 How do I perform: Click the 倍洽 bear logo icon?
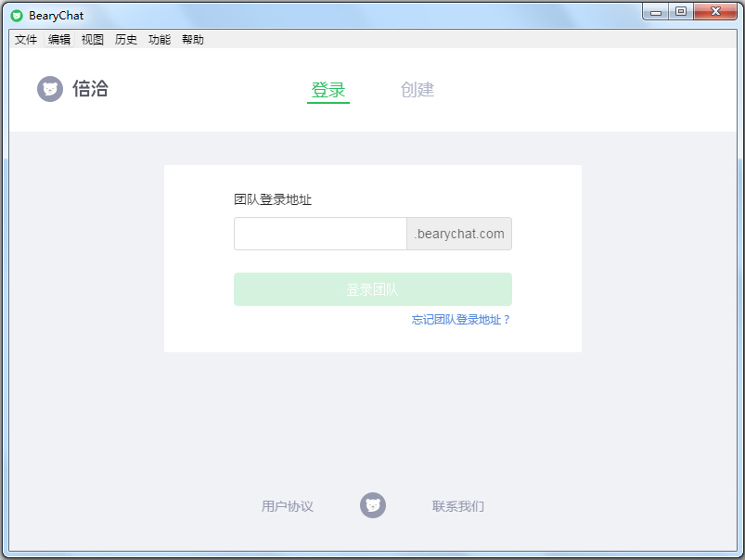50,89
